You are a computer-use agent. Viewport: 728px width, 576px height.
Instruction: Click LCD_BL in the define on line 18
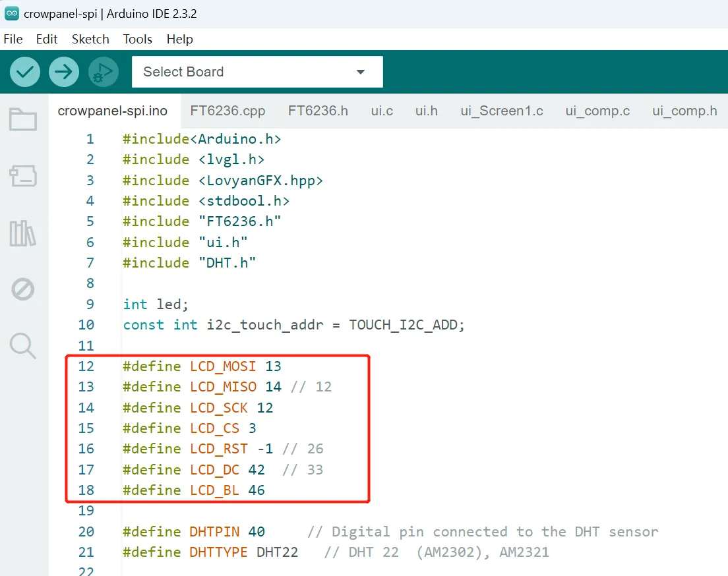click(x=214, y=490)
